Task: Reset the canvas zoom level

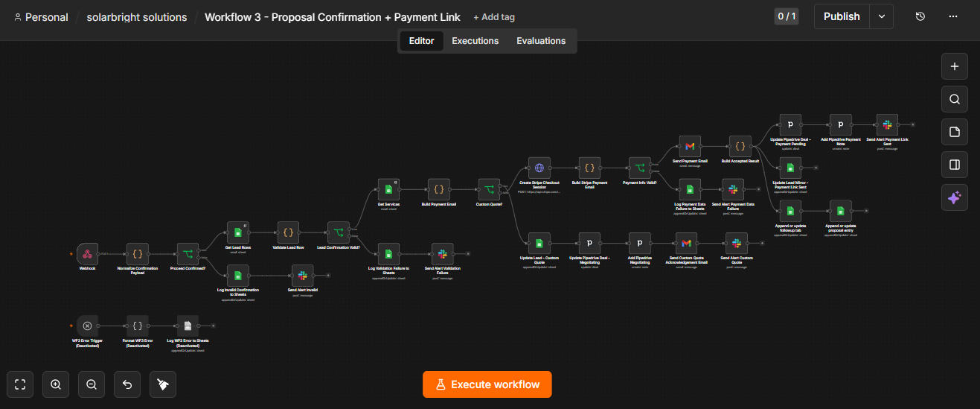Action: 127,384
